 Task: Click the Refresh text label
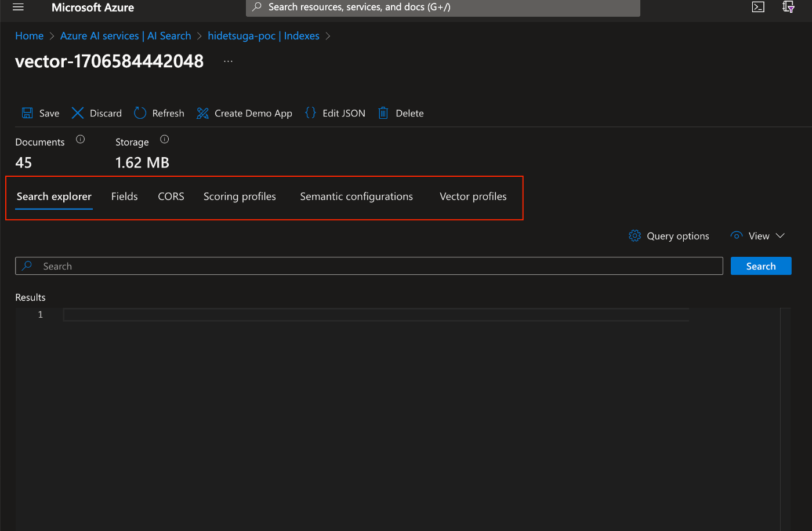coord(168,114)
